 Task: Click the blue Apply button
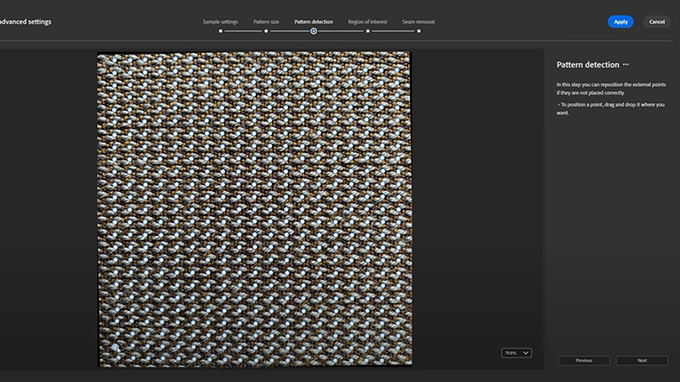(x=621, y=22)
